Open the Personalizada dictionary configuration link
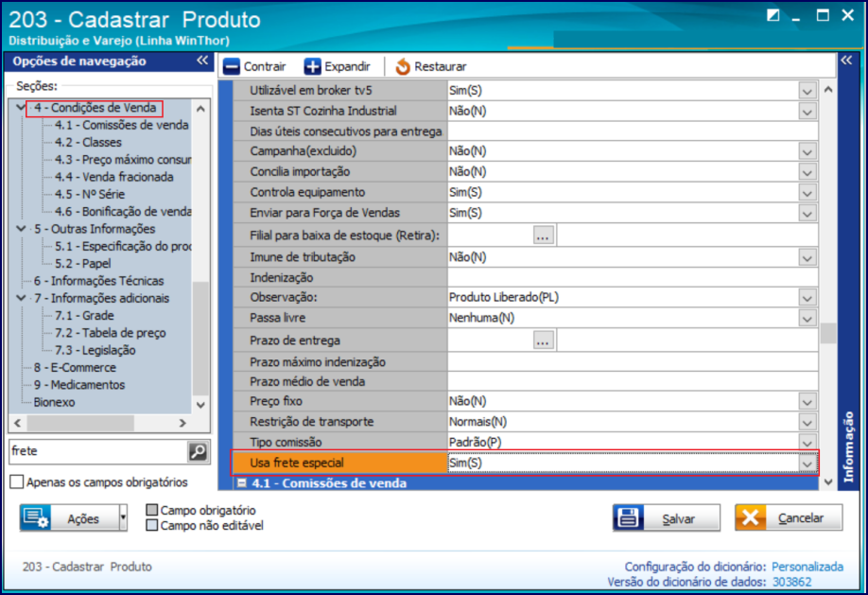868x595 pixels. (807, 567)
